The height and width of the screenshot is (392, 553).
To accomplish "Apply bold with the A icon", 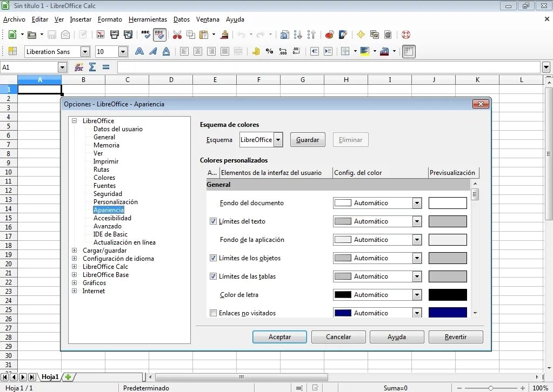I will coord(139,51).
